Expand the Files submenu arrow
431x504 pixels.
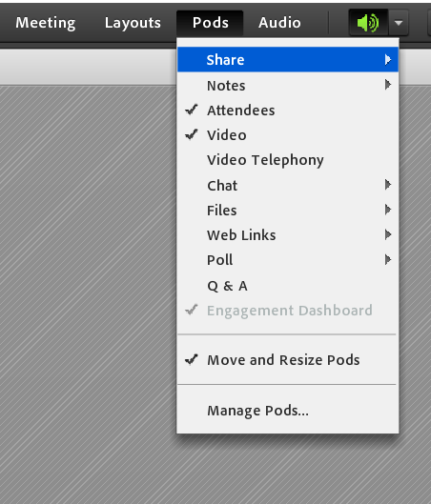pos(388,210)
